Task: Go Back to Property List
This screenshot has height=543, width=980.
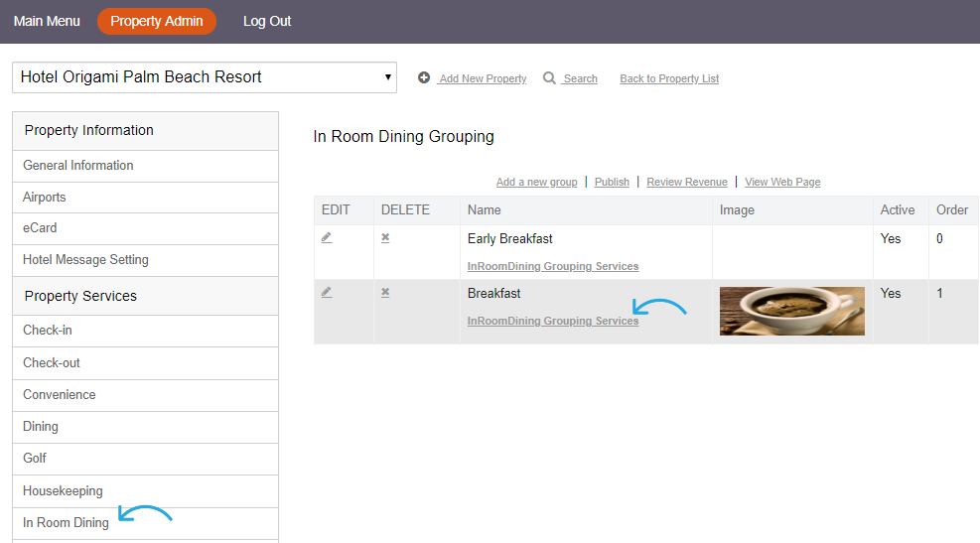Action: [x=669, y=78]
